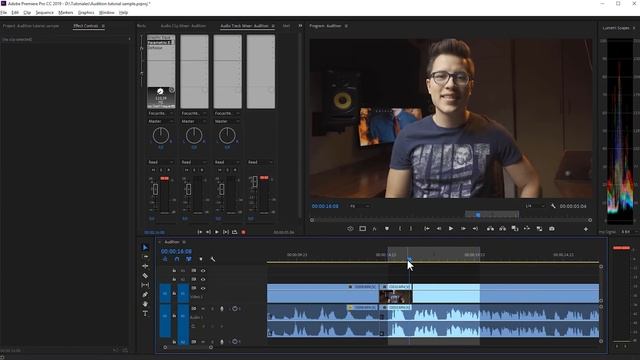The width and height of the screenshot is (640, 360).
Task: Open the Audio Track Mixer panel menu
Action: coord(273,26)
